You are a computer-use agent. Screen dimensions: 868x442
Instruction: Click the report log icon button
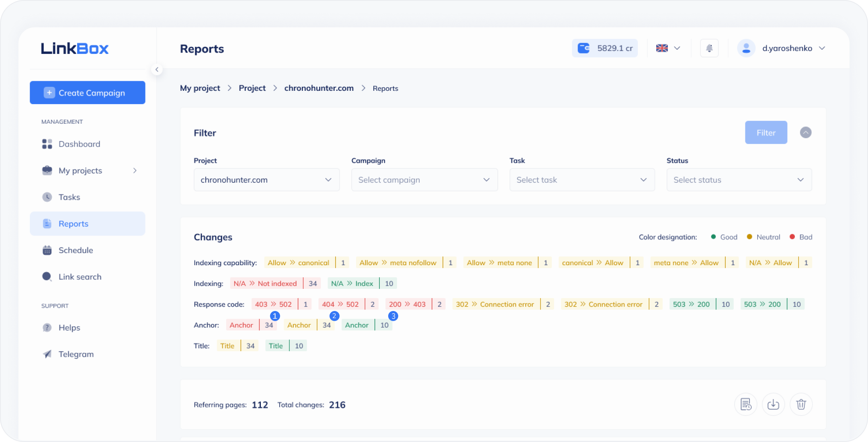(746, 404)
